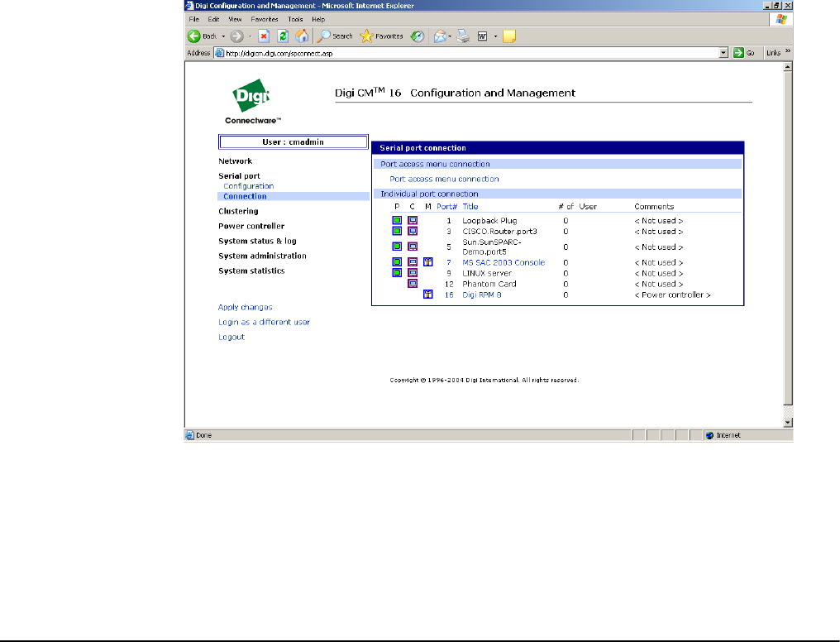Click the IE Forward button
The image size is (840, 642).
click(x=236, y=36)
